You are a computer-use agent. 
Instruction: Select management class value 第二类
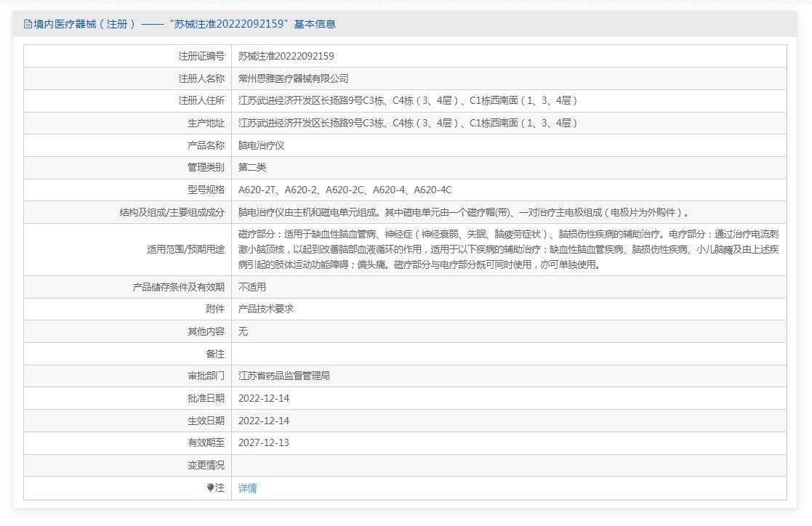tap(252, 167)
